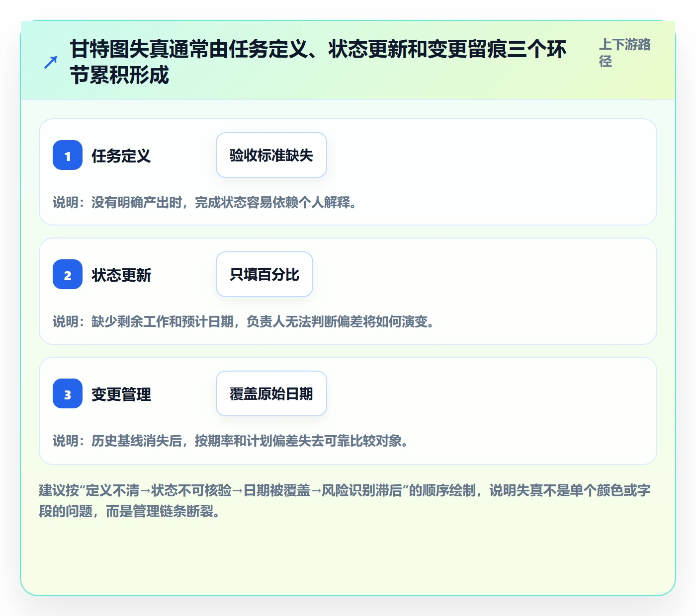Click the 验收标准缺失 tag
The height and width of the screenshot is (616, 696).
tap(271, 155)
